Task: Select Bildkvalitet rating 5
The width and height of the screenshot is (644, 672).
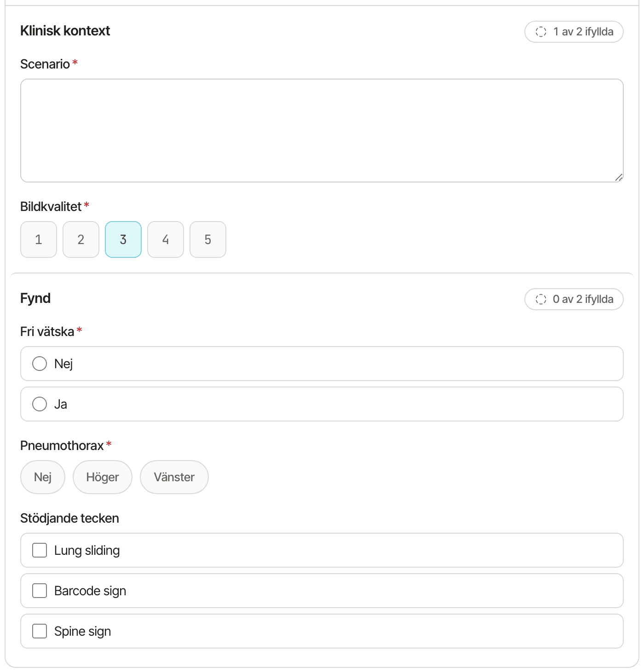Action: coord(208,239)
